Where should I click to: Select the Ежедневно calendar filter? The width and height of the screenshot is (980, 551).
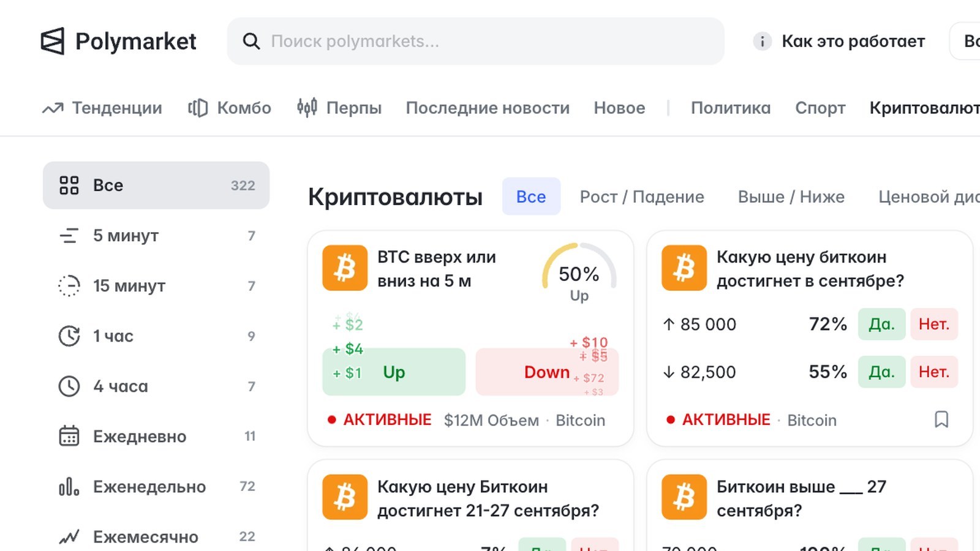tap(156, 436)
